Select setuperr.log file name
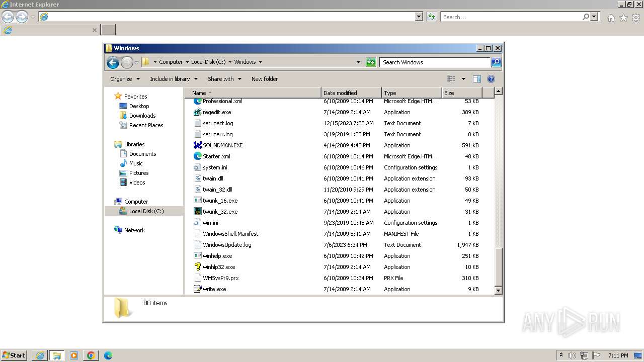Screen dimensions: 644x362 (x=217, y=134)
